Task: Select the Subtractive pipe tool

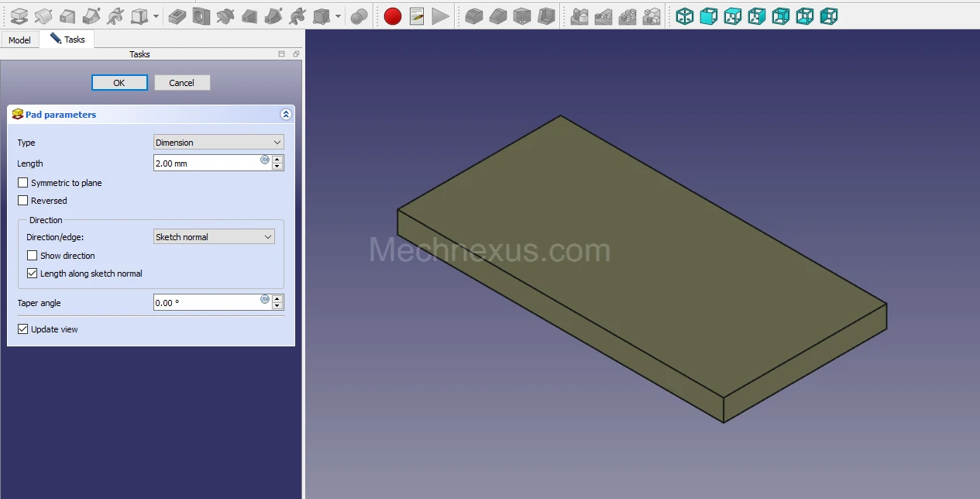Action: pos(273,15)
